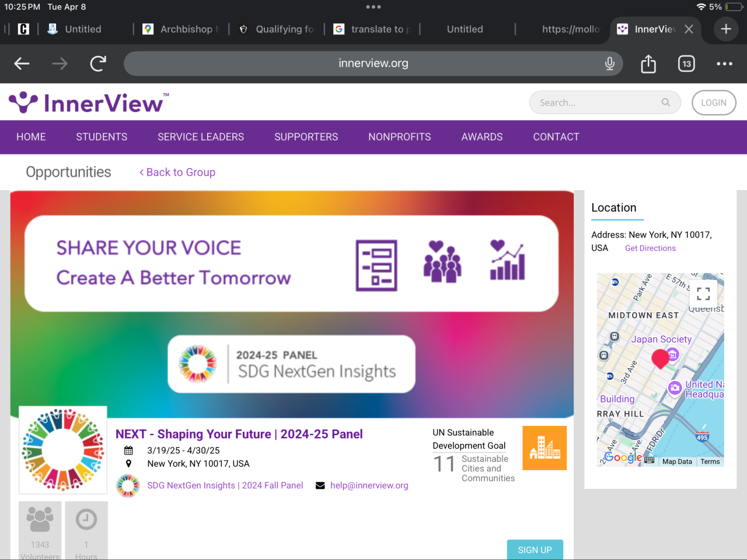The height and width of the screenshot is (560, 747).
Task: Click the SDG NextGen Insights 2024 Fall Panel link
Action: (x=225, y=485)
